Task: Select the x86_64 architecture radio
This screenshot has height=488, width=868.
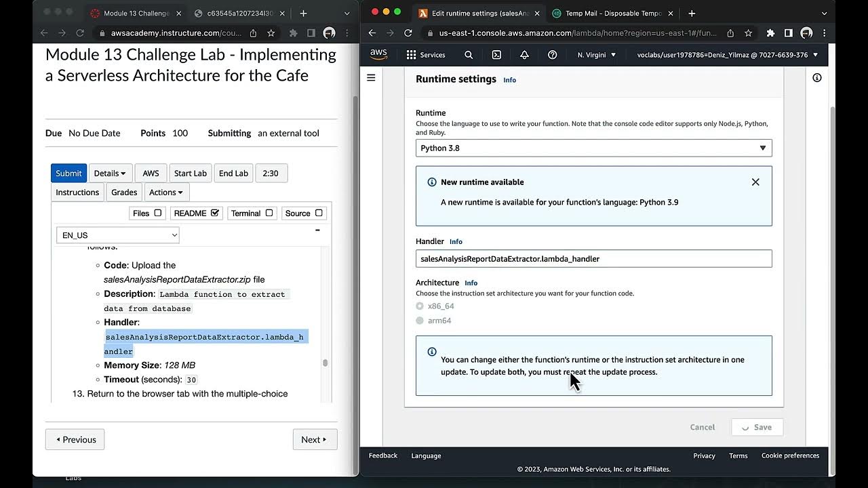Action: [x=420, y=306]
